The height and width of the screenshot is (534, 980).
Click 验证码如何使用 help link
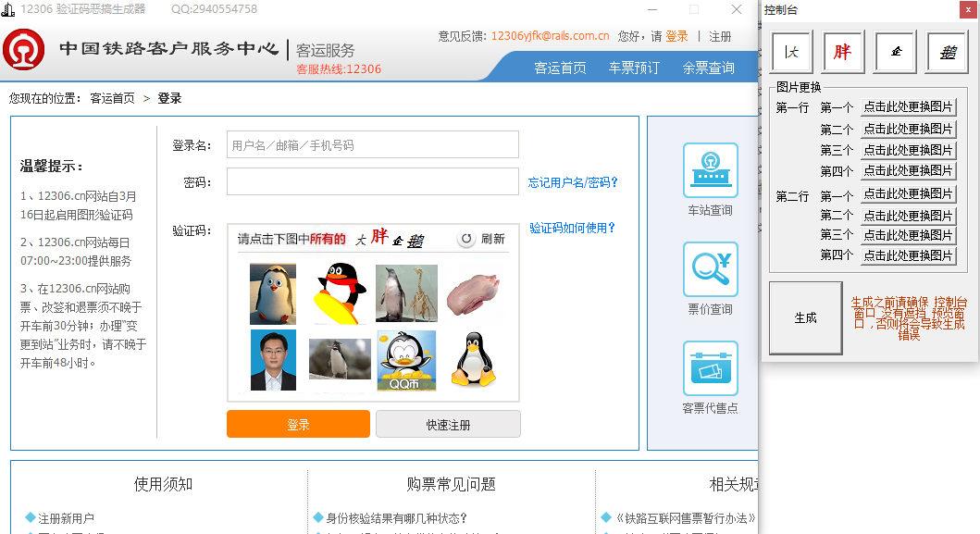(573, 228)
